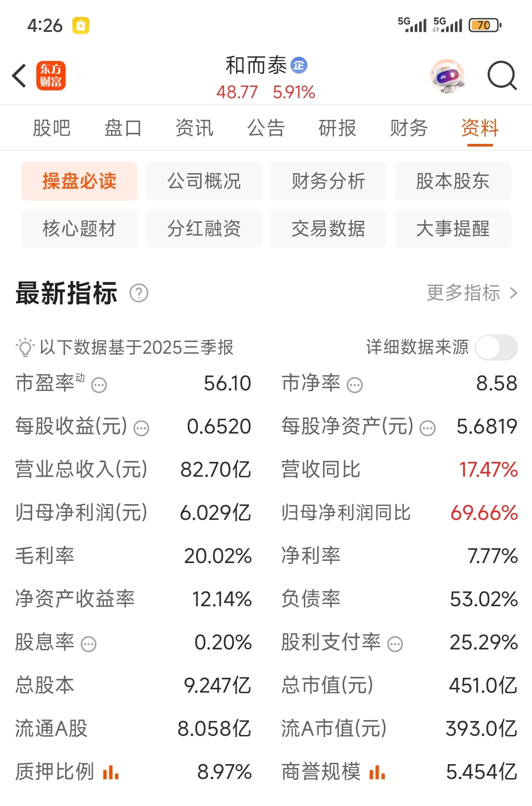Image resolution: width=532 pixels, height=806 pixels.
Task: Tap info bubble next to 股息率
Action: (89, 644)
